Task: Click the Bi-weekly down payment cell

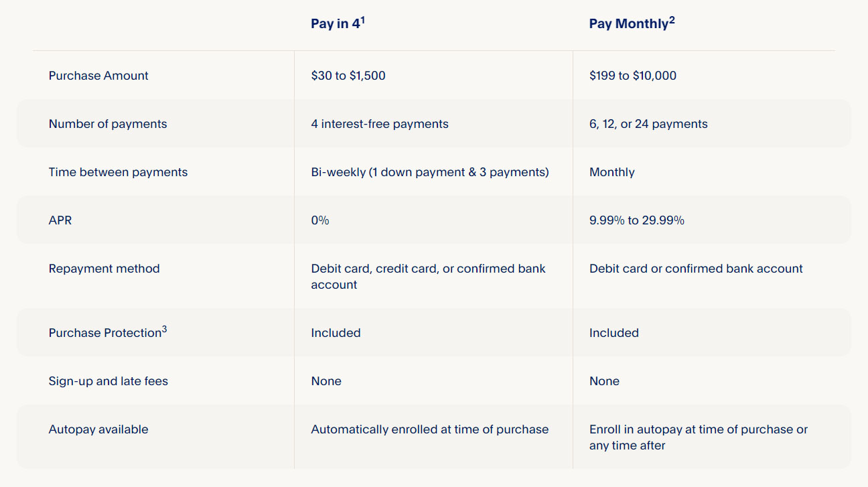Action: [430, 172]
